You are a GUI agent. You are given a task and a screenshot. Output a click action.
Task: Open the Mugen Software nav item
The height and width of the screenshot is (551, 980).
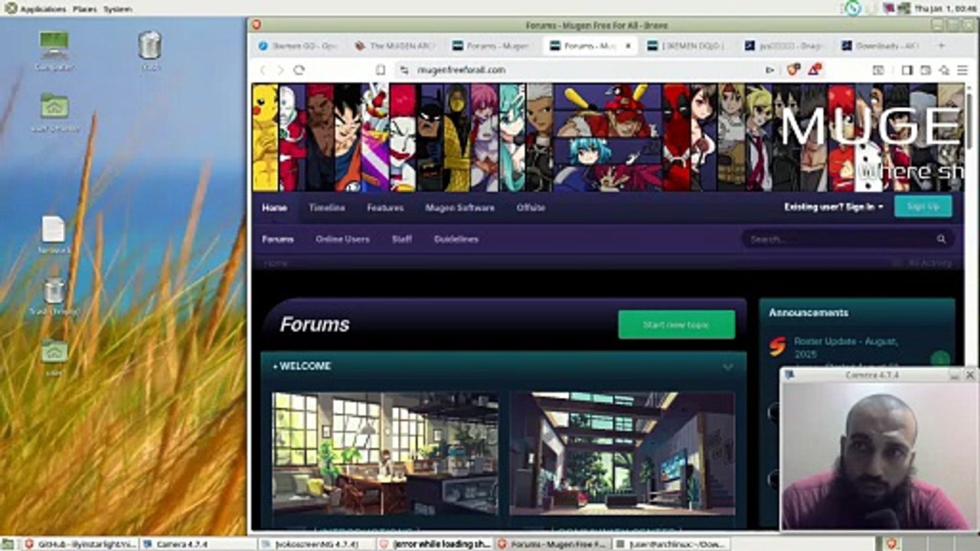[x=460, y=207]
